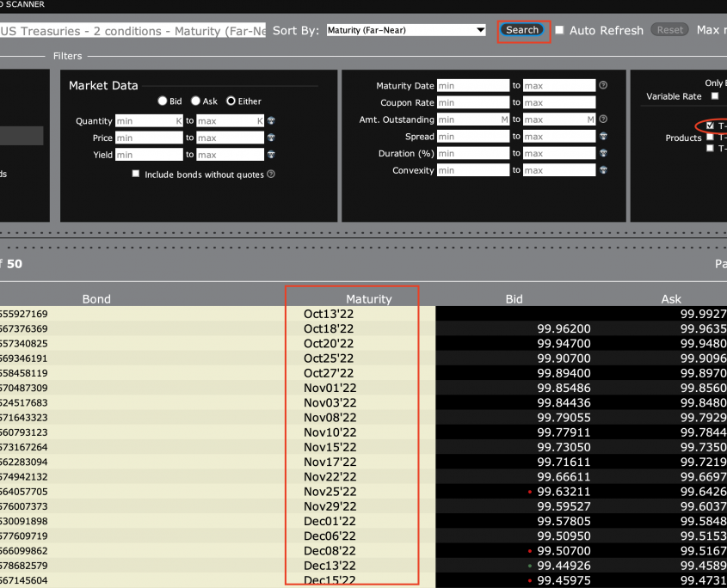Click the info icon beside the Quantity range
Image resolution: width=727 pixels, height=588 pixels.
click(271, 121)
